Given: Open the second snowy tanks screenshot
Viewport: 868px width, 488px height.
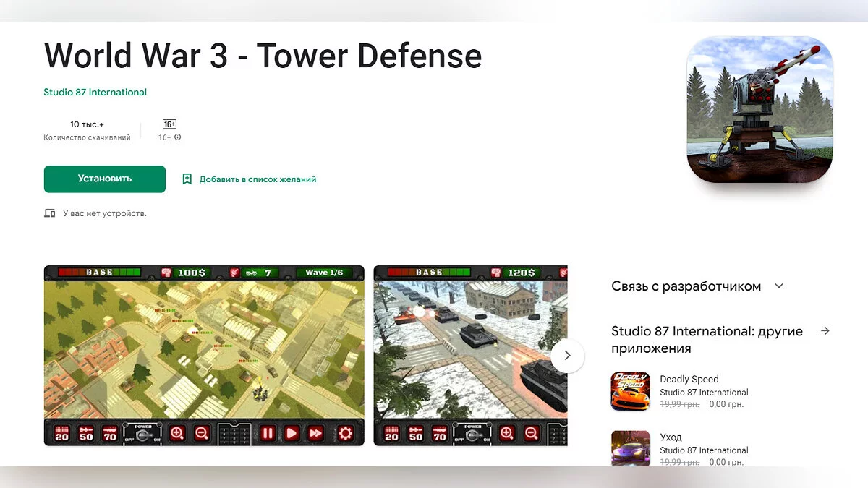Looking at the screenshot, I should (x=471, y=355).
